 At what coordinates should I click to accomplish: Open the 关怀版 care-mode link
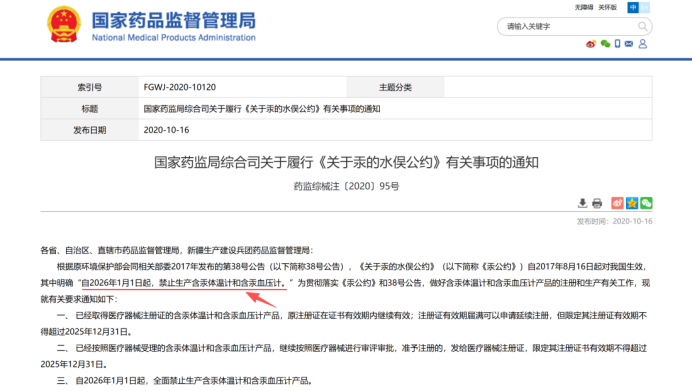[x=607, y=8]
